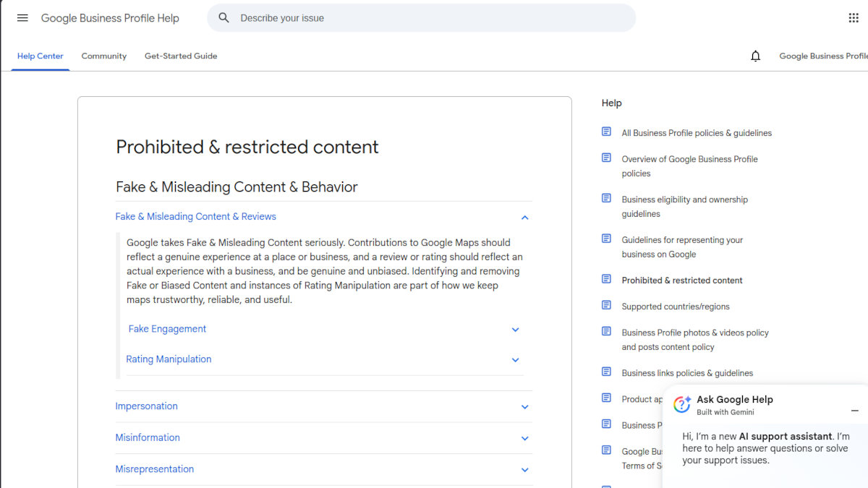Open Business links policies & guidelines
868x488 pixels.
click(x=687, y=373)
